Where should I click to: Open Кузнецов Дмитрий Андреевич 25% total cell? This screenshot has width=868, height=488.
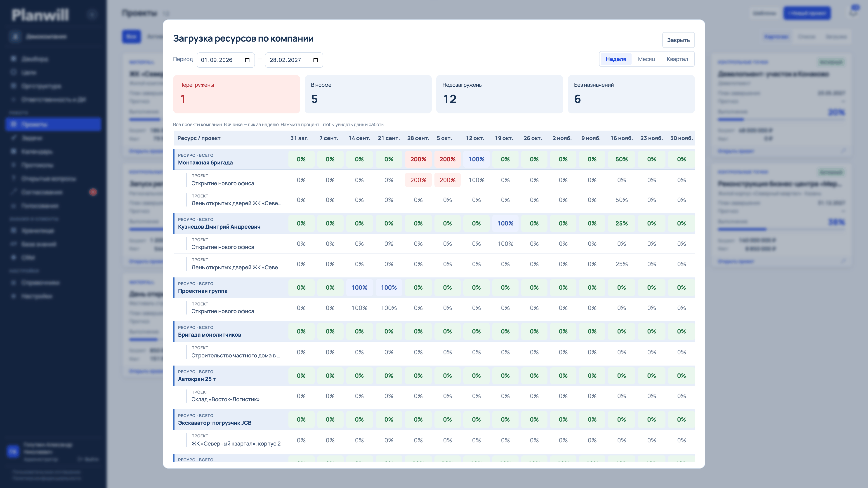point(622,223)
